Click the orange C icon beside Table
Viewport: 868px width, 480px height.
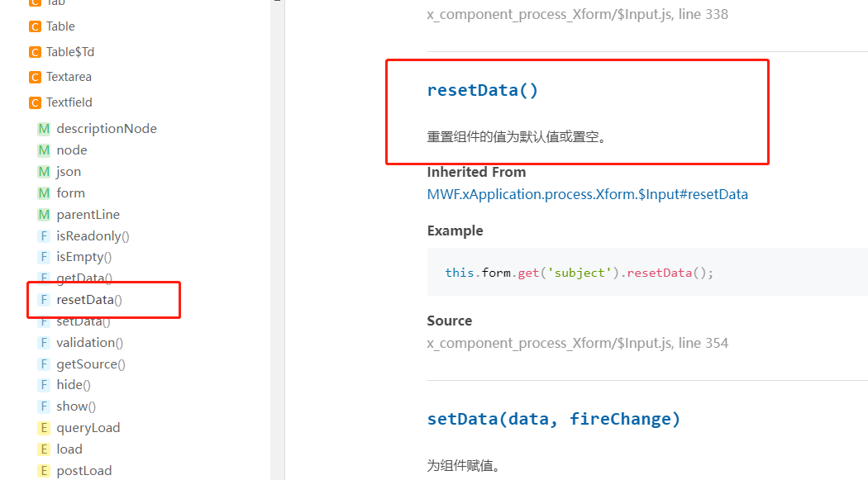click(35, 26)
